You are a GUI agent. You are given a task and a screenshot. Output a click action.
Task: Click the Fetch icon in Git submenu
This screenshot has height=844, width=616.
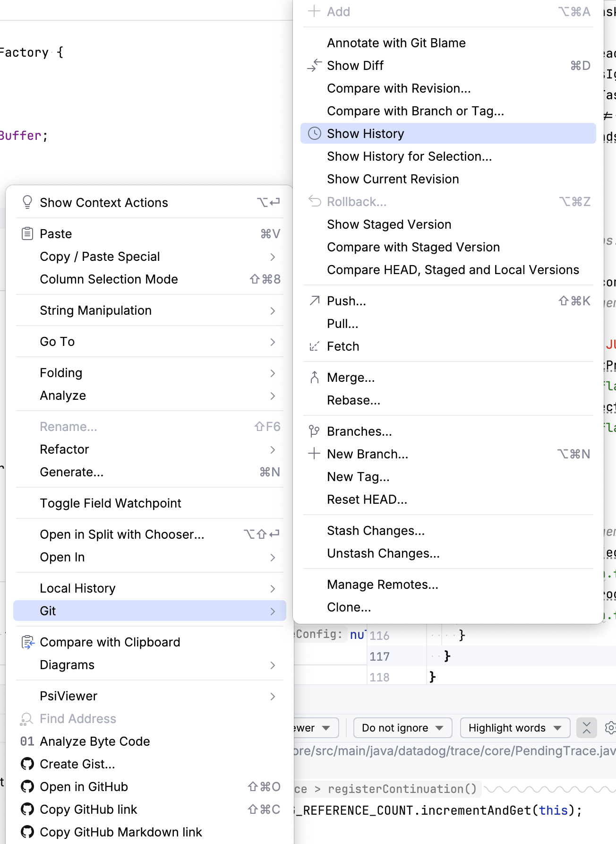315,346
